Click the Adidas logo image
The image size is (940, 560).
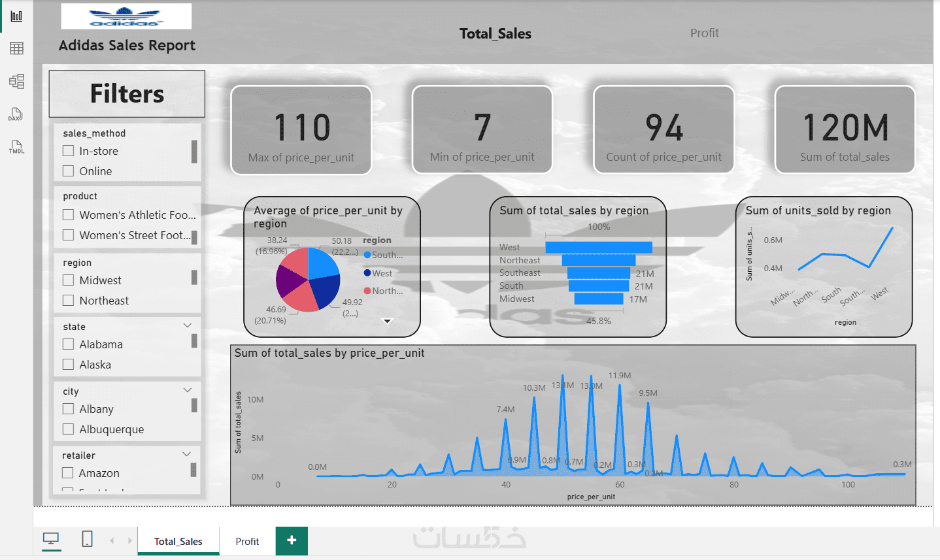point(126,16)
